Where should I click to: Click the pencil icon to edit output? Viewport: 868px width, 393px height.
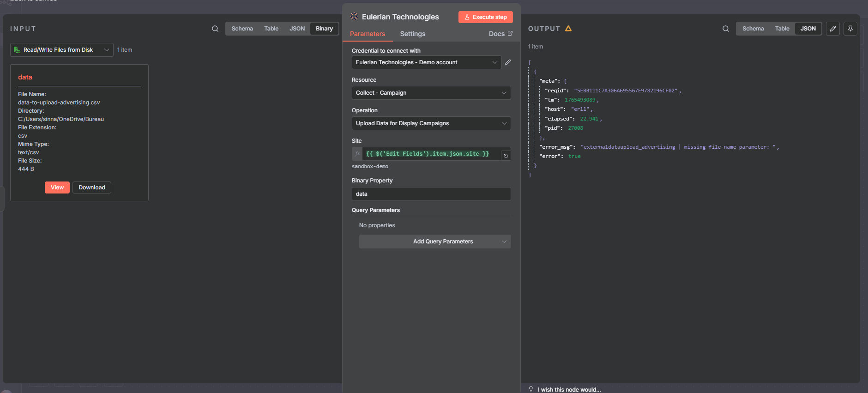(x=832, y=29)
